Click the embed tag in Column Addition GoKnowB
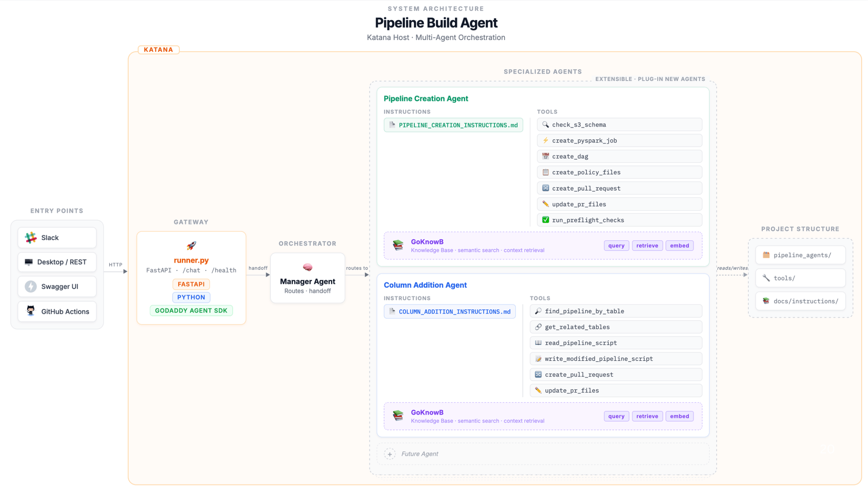 click(x=680, y=416)
